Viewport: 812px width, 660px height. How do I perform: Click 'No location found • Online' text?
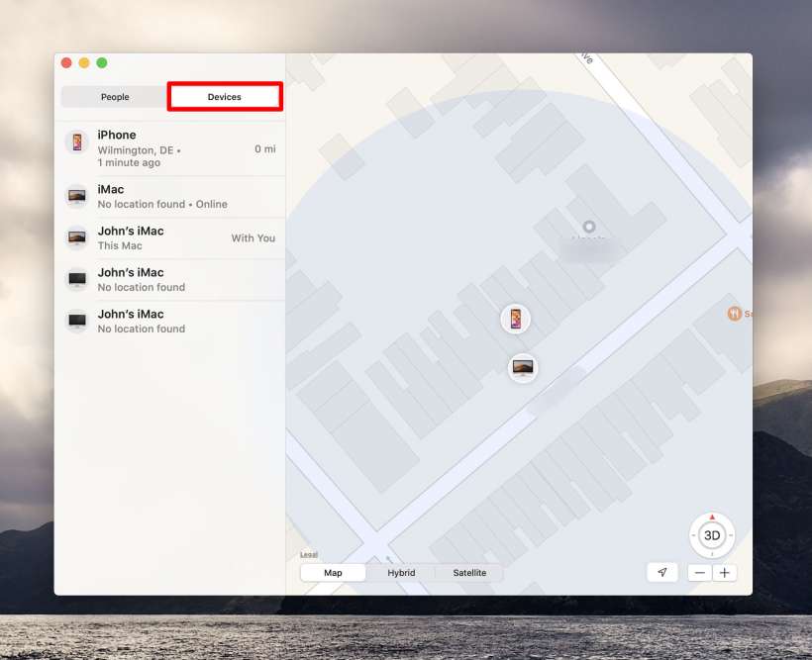162,204
